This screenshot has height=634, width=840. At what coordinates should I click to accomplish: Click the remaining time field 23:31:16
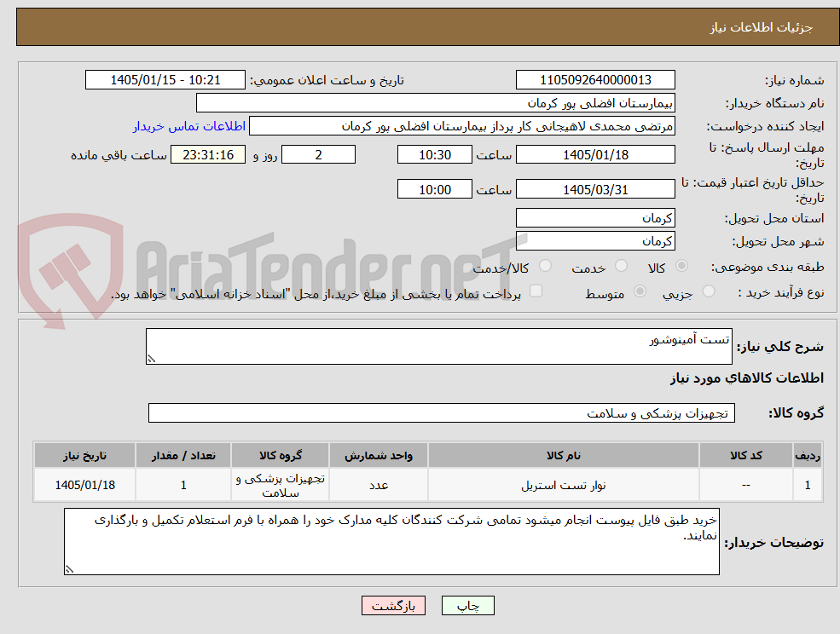point(208,155)
